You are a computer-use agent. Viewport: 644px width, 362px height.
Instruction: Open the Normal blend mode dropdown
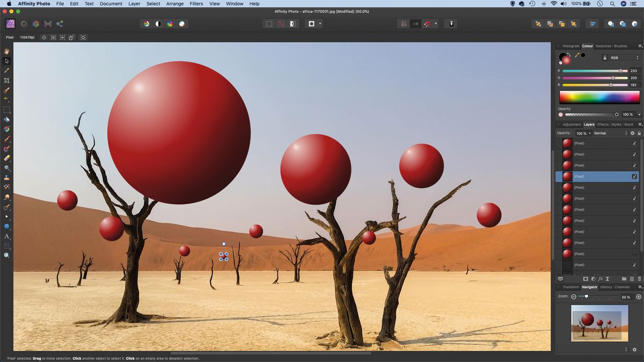[612, 133]
